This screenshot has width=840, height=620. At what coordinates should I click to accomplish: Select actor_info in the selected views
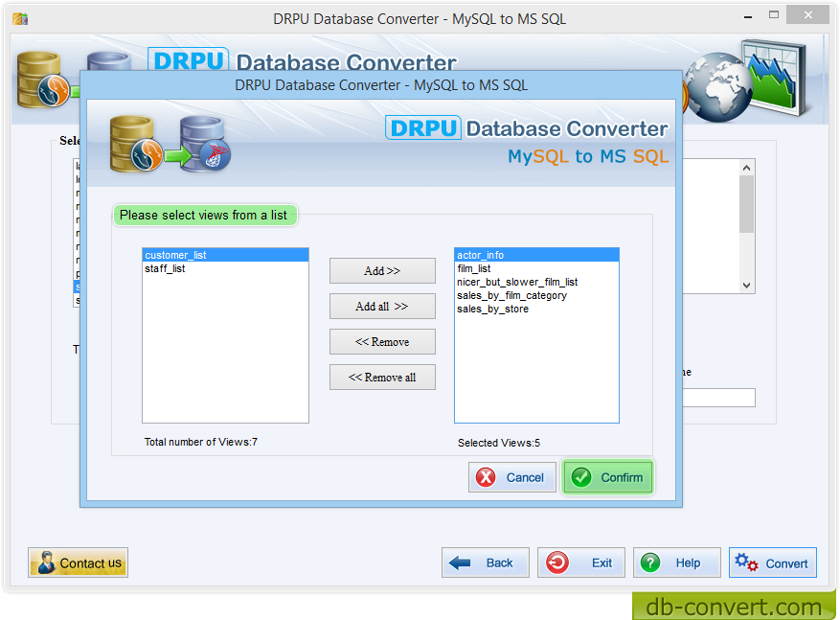click(x=536, y=255)
